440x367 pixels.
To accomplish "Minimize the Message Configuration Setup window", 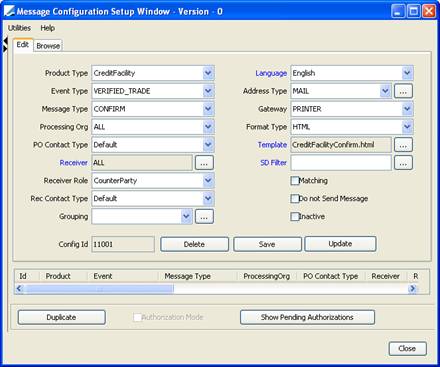I will 398,11.
